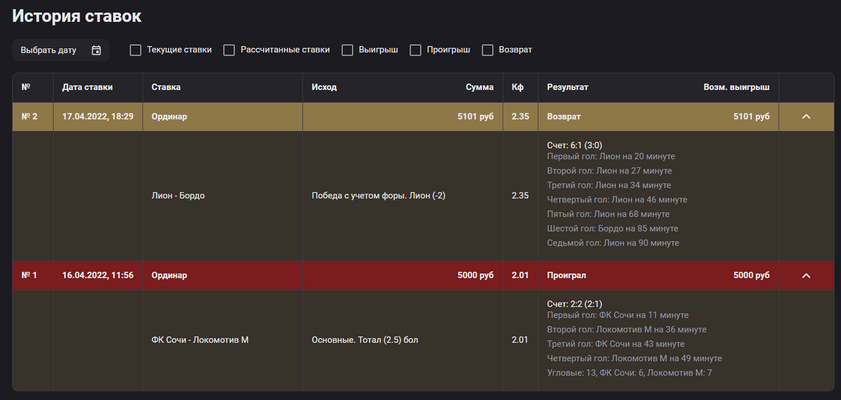Click the ФК Сочи - Локомотив М match
Image resolution: width=841 pixels, height=400 pixels.
pyautogui.click(x=200, y=340)
